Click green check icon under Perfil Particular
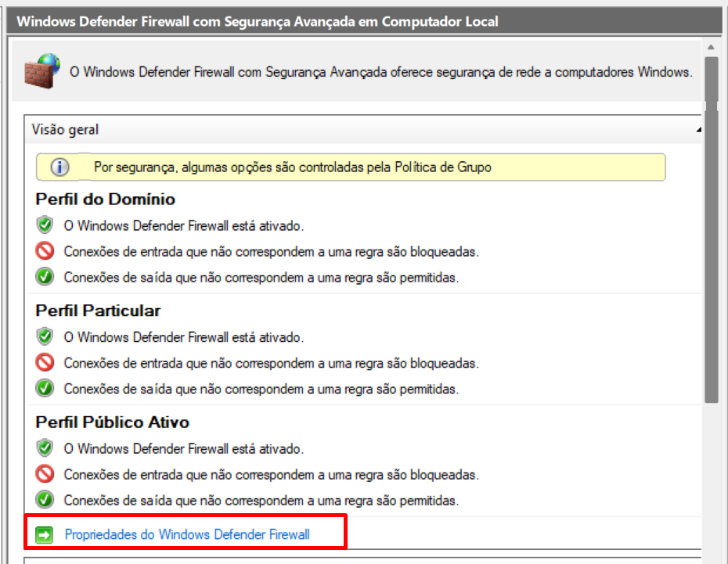The height and width of the screenshot is (564, 728). 45,388
